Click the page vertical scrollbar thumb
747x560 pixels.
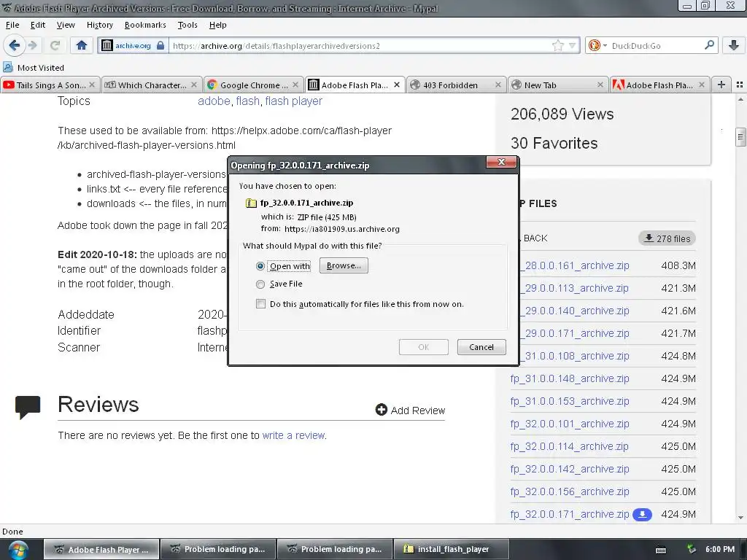coord(740,137)
